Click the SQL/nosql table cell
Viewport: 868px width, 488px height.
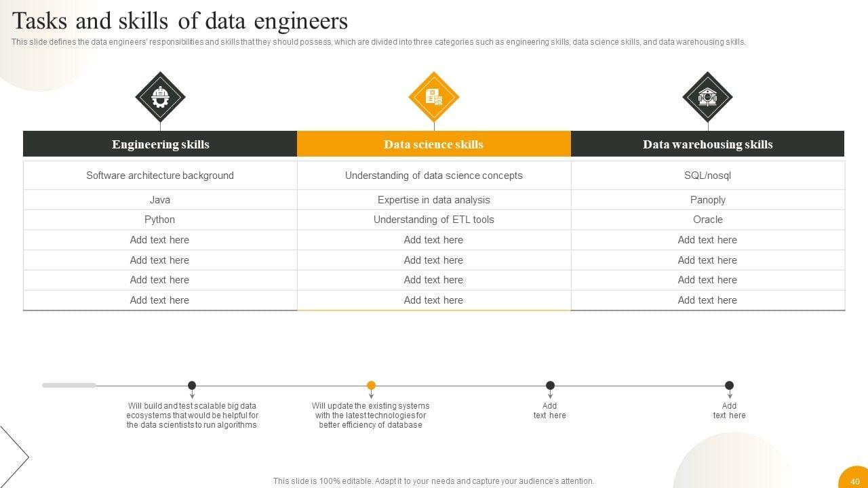point(707,176)
